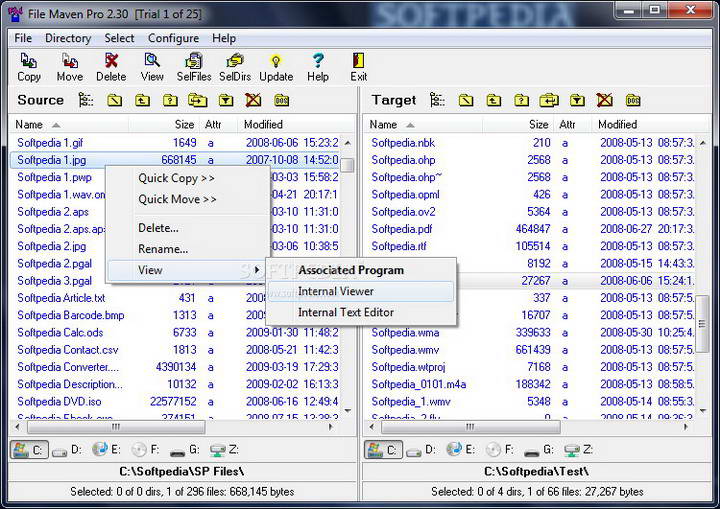Click the Source panel parent folder icon
This screenshot has width=720, height=509.
click(x=142, y=100)
